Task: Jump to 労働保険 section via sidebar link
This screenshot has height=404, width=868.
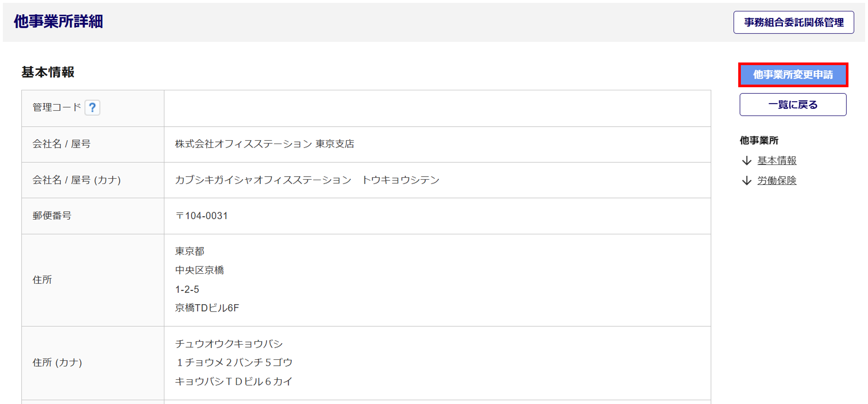Action: click(x=776, y=181)
